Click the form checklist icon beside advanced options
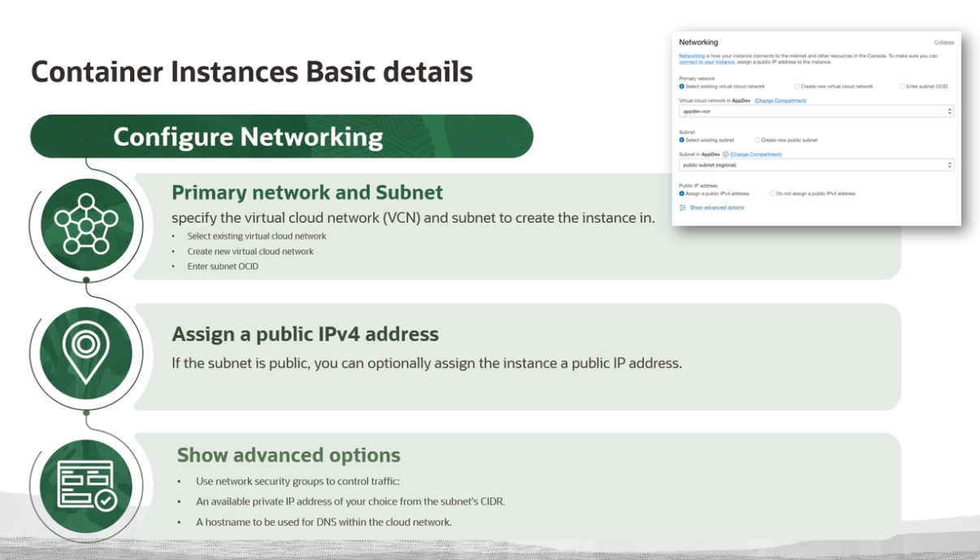This screenshot has width=980, height=560. pyautogui.click(x=86, y=486)
